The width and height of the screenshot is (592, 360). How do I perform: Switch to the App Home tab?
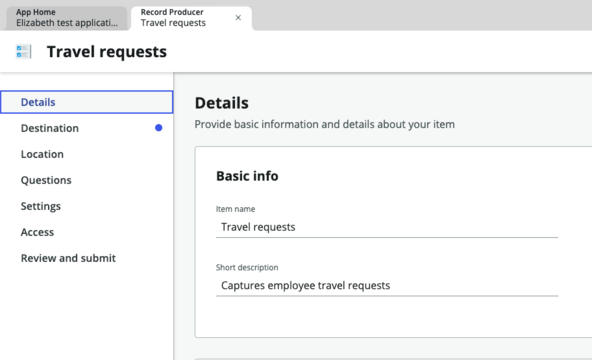coord(67,18)
